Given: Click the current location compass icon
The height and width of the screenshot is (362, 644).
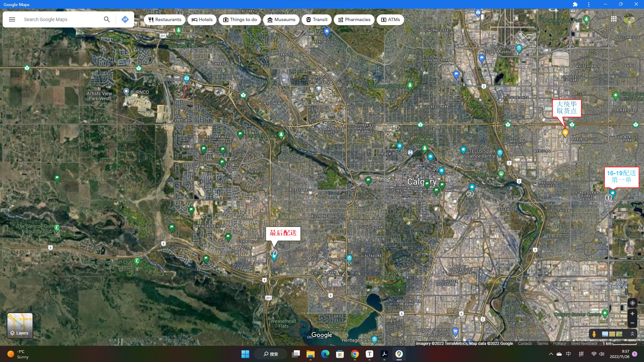Looking at the screenshot, I should pos(633,303).
